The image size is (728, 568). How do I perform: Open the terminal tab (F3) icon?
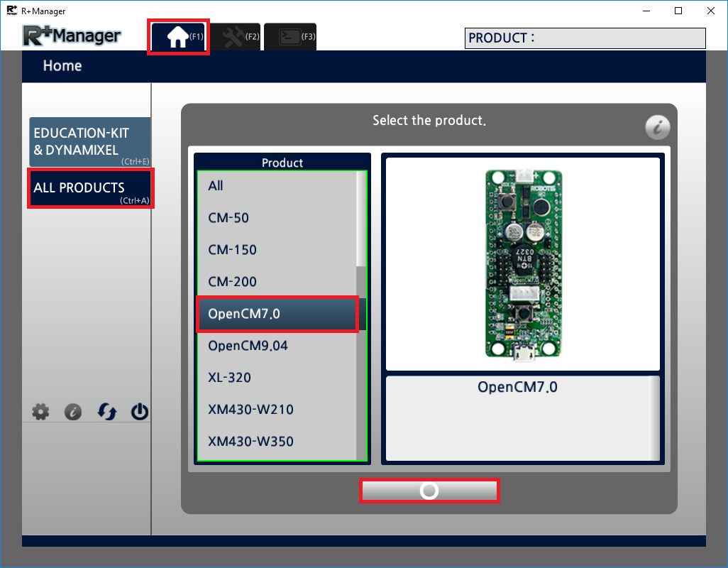coord(289,38)
